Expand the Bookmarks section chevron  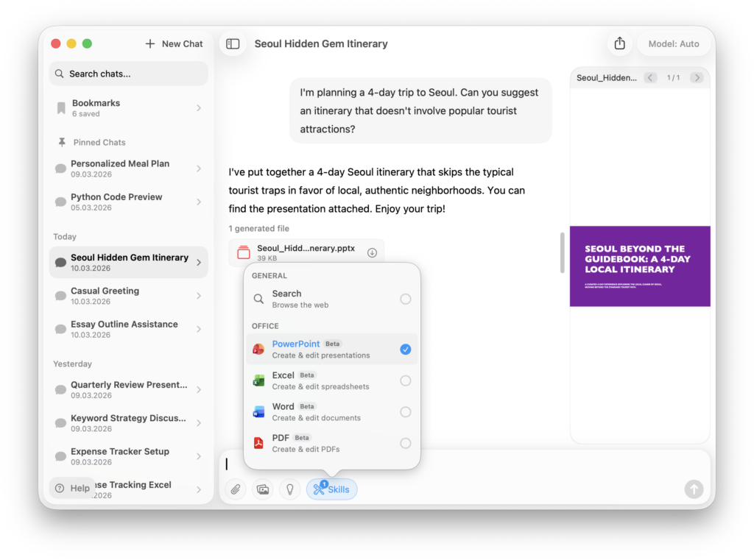(x=199, y=108)
